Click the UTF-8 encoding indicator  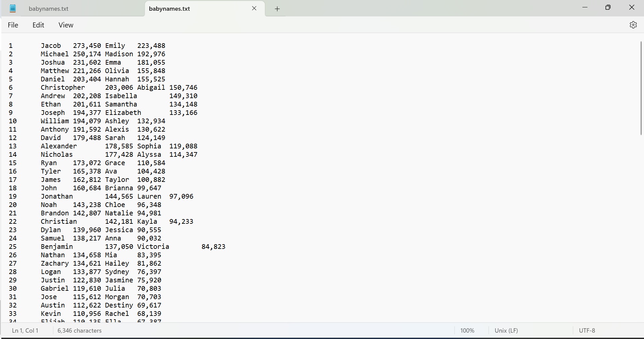587,331
